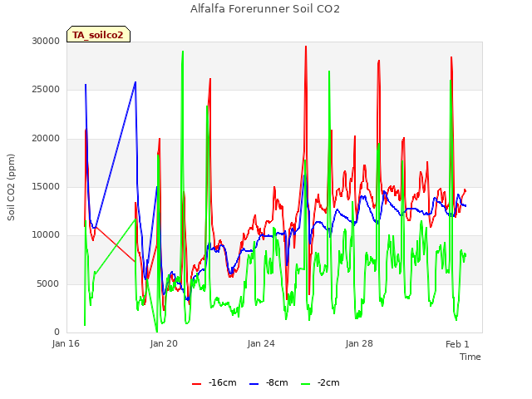532x399 pixels.
Task: Click the 0 y-axis tick label
Action: tap(57, 332)
